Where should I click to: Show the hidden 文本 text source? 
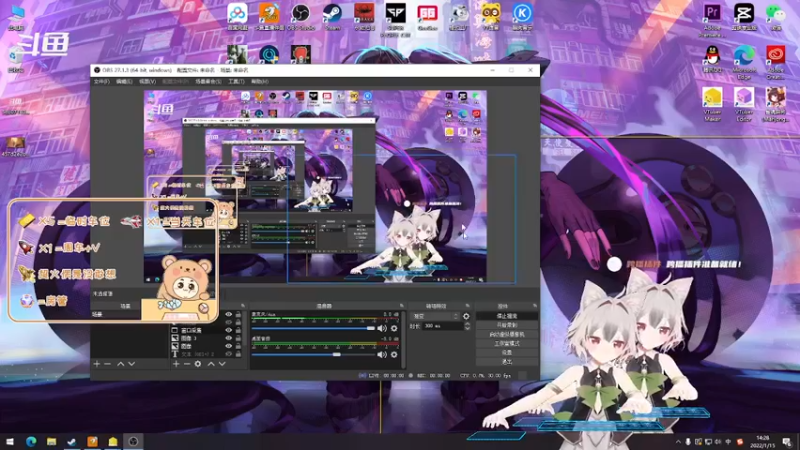point(229,354)
